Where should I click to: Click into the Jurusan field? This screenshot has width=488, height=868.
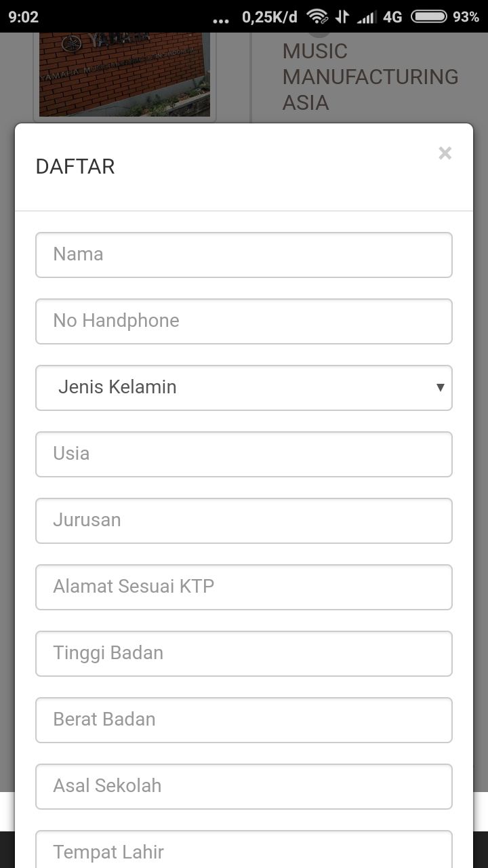pyautogui.click(x=244, y=521)
